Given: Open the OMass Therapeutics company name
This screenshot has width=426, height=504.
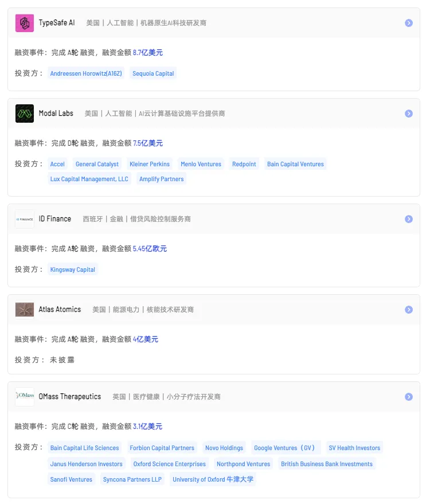Looking at the screenshot, I should point(70,397).
